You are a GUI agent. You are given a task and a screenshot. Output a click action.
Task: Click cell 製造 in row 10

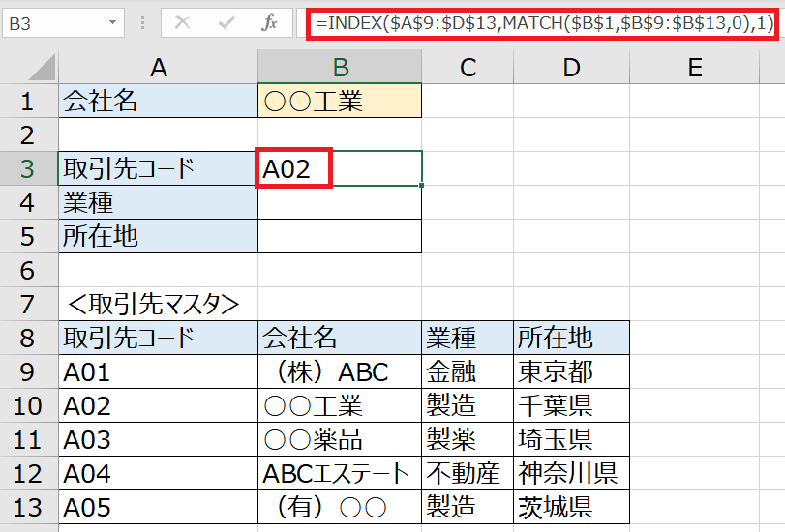pos(468,405)
